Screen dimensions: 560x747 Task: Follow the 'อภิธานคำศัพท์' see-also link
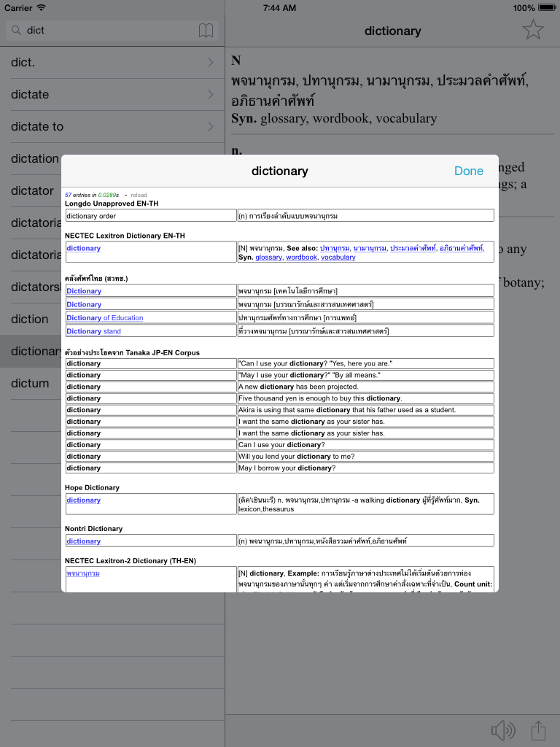coord(461,248)
